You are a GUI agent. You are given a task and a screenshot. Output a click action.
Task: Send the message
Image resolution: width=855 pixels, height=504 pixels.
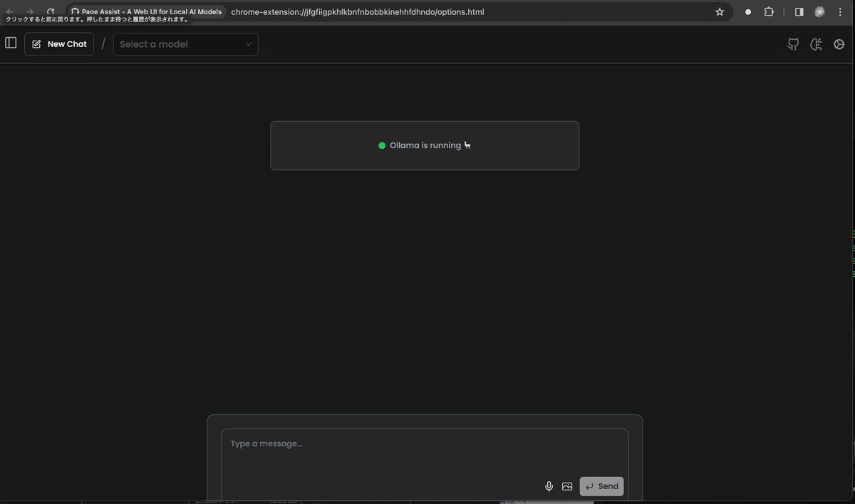pos(601,486)
